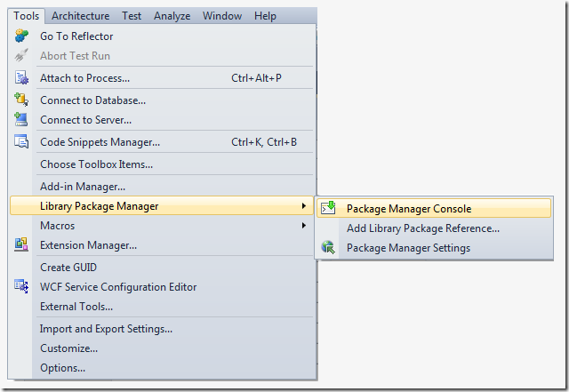569x392 pixels.
Task: Open the Window menu
Action: 221,15
